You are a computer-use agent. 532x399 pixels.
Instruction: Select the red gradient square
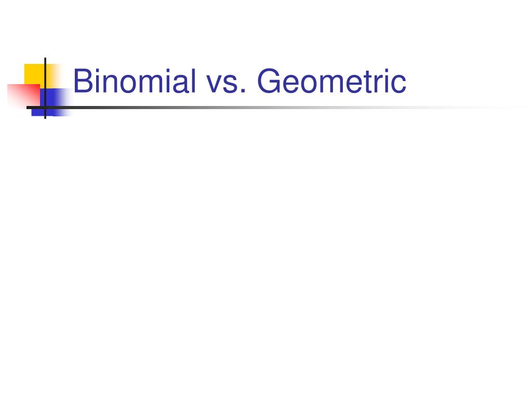[24, 96]
